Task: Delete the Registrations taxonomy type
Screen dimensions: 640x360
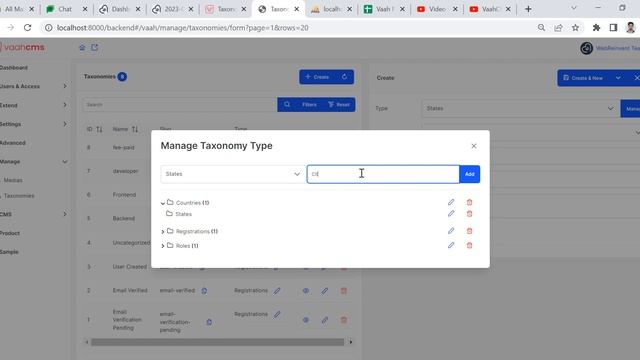Action: 469,231
